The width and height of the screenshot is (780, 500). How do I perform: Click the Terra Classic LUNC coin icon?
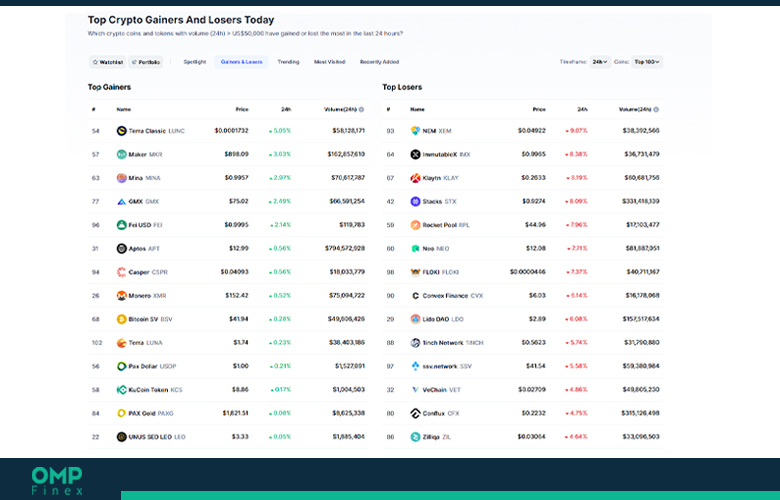121,131
